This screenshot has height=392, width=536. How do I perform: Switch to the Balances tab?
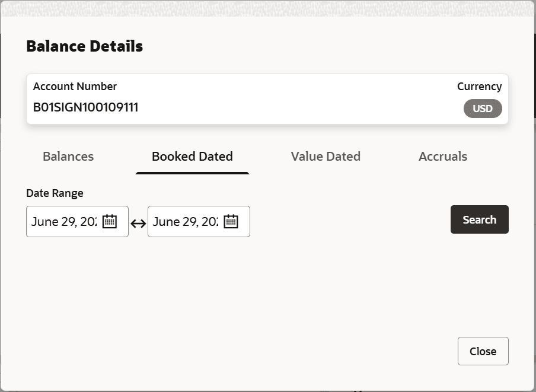68,157
